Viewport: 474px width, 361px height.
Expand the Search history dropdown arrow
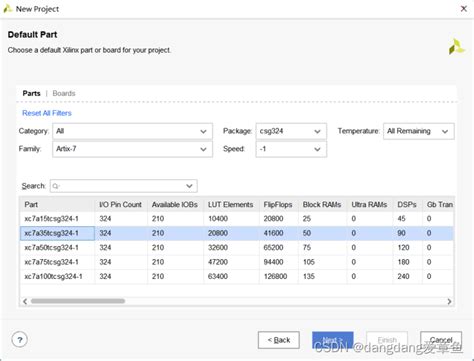pyautogui.click(x=189, y=186)
